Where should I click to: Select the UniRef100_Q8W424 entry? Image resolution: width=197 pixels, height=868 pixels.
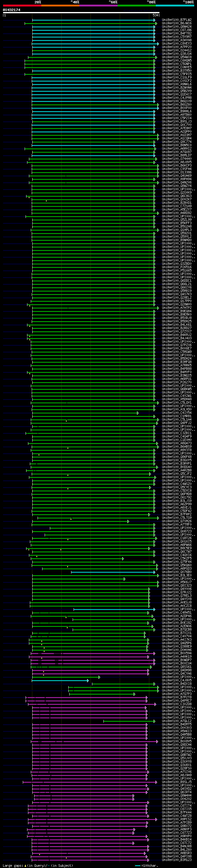tap(176, 26)
